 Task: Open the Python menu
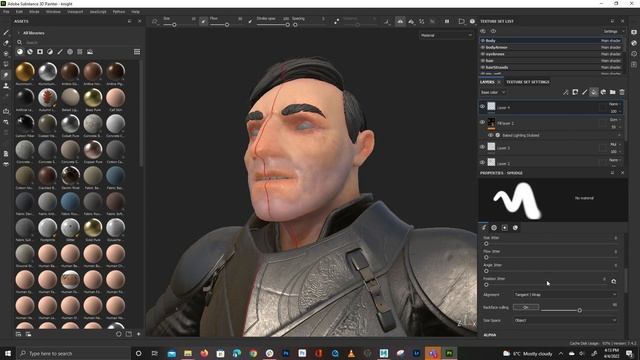pyautogui.click(x=119, y=12)
